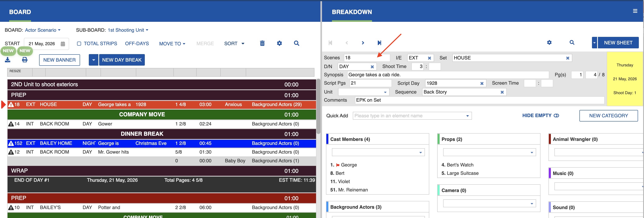Open the start date calendar picker

tap(63, 44)
